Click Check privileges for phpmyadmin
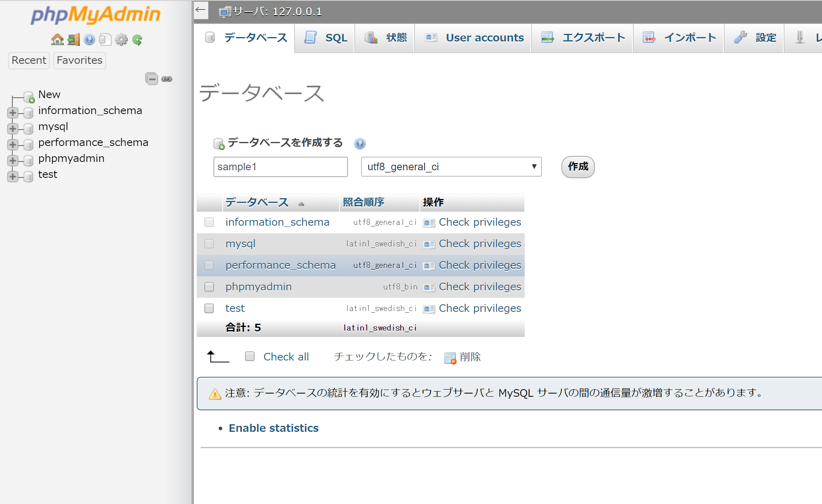 pyautogui.click(x=479, y=287)
